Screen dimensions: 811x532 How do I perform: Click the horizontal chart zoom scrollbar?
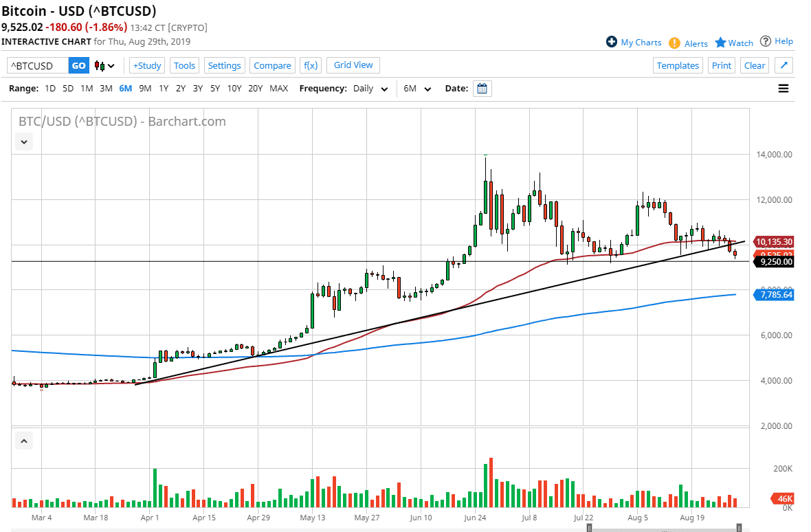[x=663, y=528]
